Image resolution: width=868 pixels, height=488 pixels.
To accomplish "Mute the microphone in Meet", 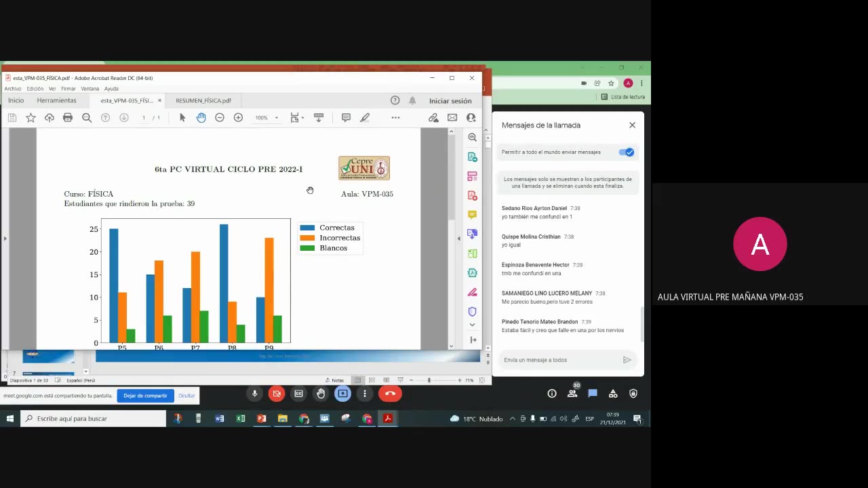I will tap(255, 393).
